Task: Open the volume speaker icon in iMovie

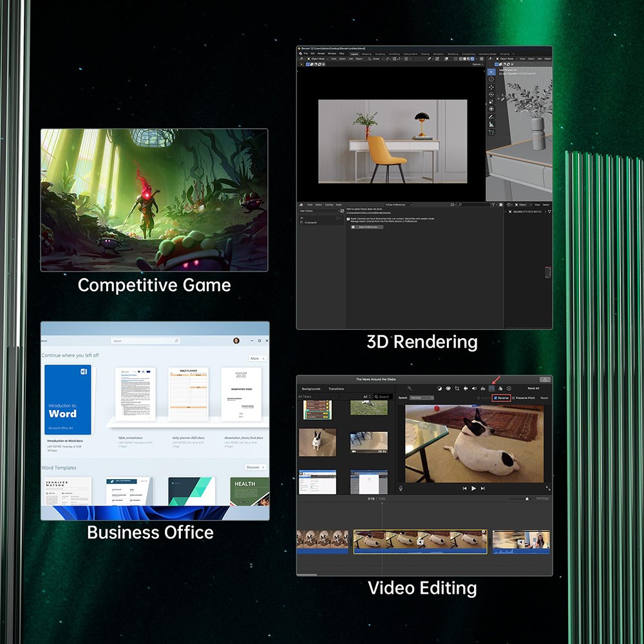Action: point(474,388)
